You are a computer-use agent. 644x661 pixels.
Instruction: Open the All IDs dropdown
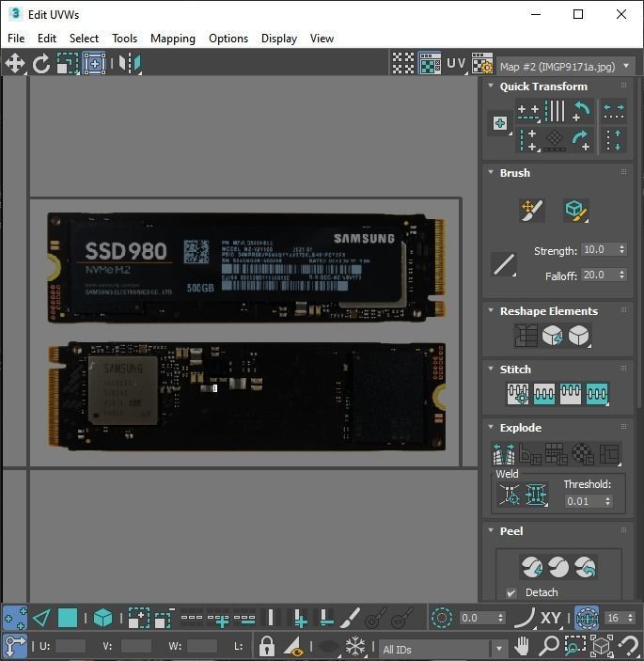coord(444,649)
